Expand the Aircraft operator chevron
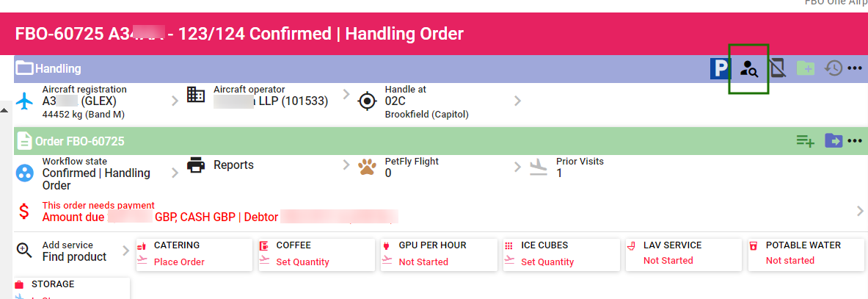The width and height of the screenshot is (868, 299). point(346,94)
